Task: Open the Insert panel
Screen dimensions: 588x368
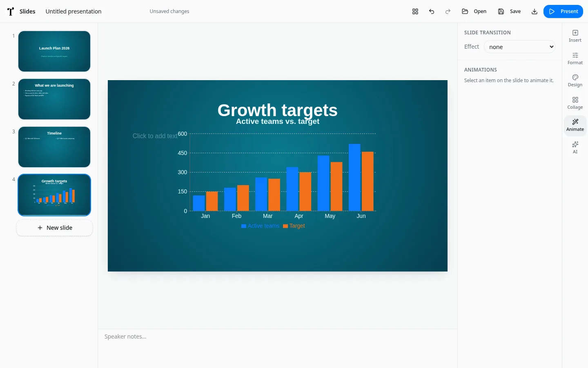Action: coord(575,36)
